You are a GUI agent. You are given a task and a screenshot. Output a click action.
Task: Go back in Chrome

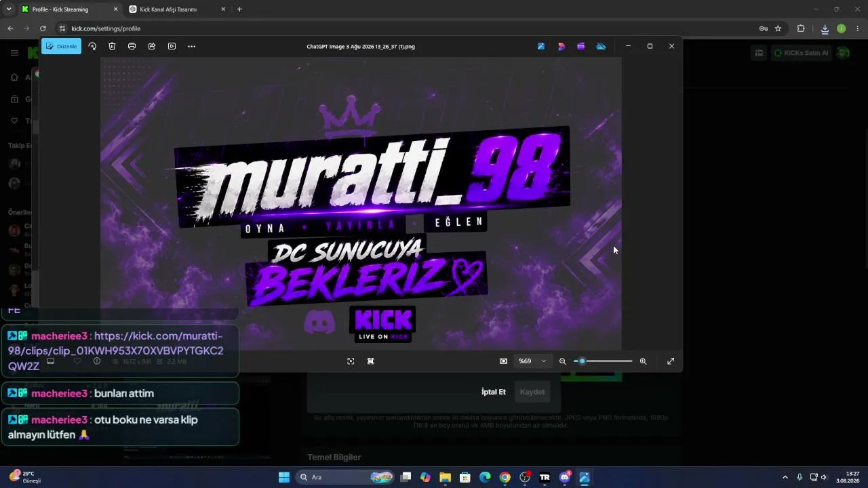click(10, 28)
